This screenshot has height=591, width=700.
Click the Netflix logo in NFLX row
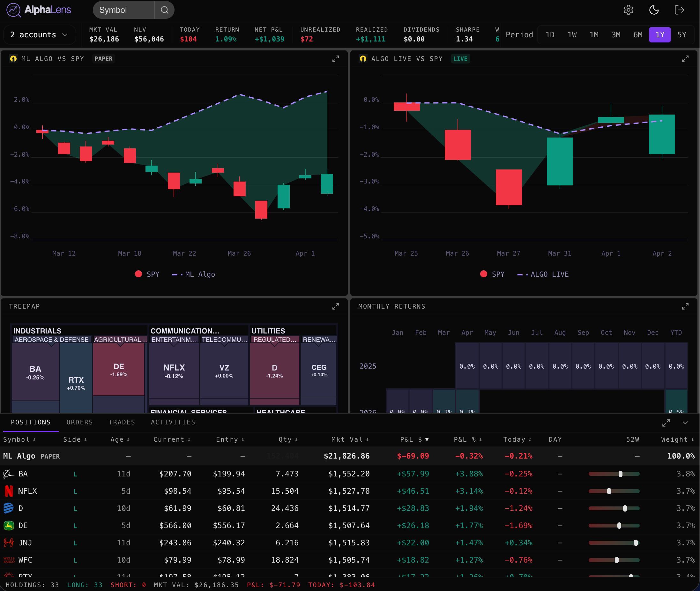(9, 491)
